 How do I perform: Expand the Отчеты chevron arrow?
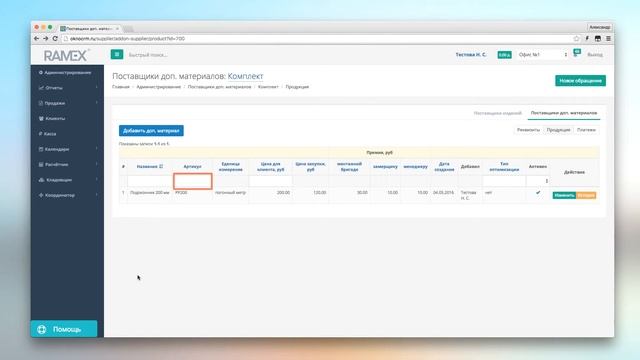tap(97, 87)
